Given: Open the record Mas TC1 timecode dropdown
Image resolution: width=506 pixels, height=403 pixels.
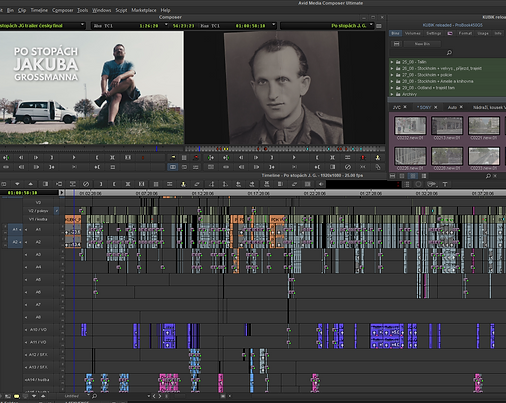Looking at the screenshot, I should pos(274,25).
